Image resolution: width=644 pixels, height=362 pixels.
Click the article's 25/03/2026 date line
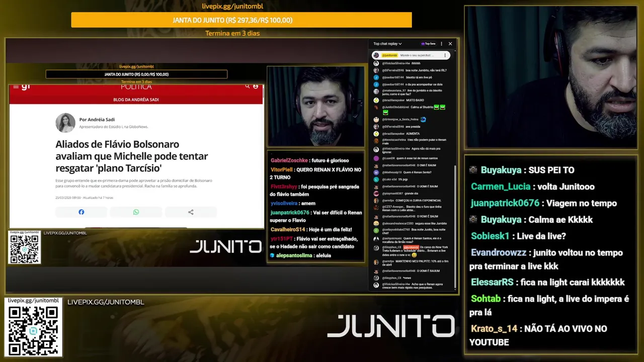[84, 198]
